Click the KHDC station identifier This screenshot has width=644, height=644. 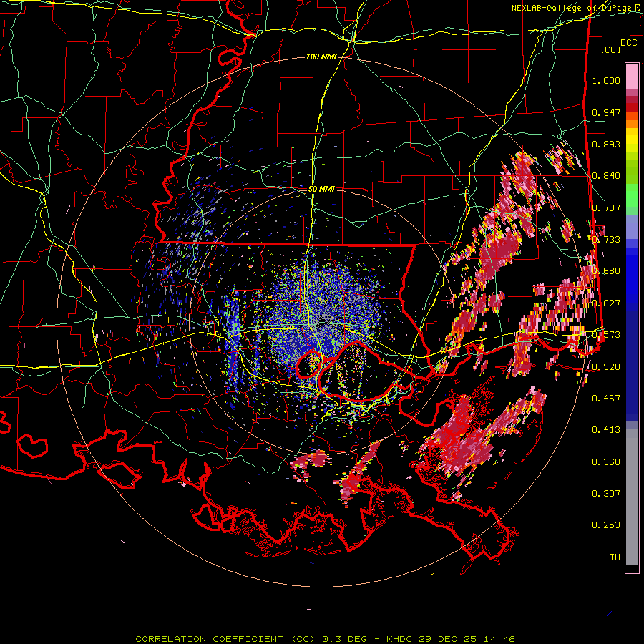tap(401, 639)
